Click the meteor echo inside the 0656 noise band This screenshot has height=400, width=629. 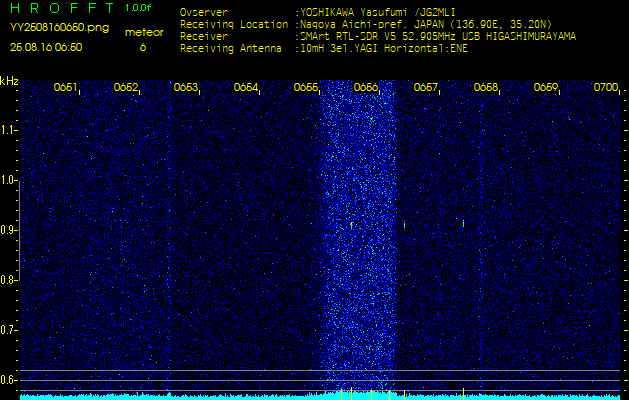(x=351, y=225)
